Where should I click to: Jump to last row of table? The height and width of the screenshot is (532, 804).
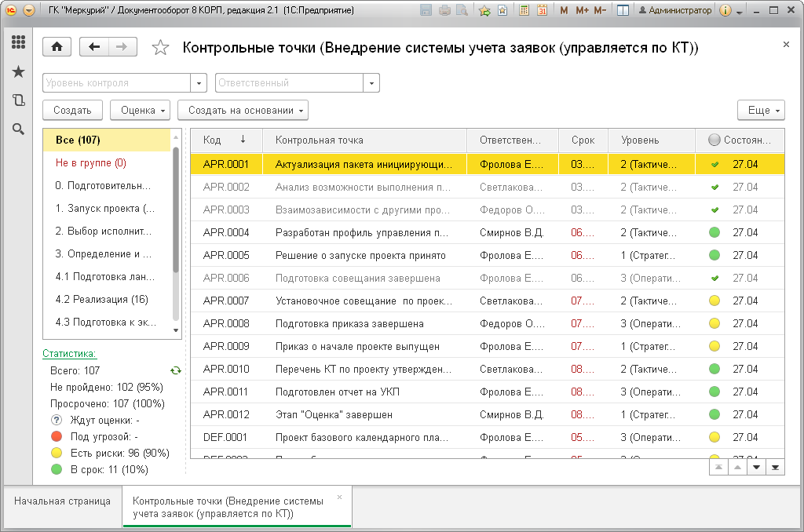click(x=775, y=467)
